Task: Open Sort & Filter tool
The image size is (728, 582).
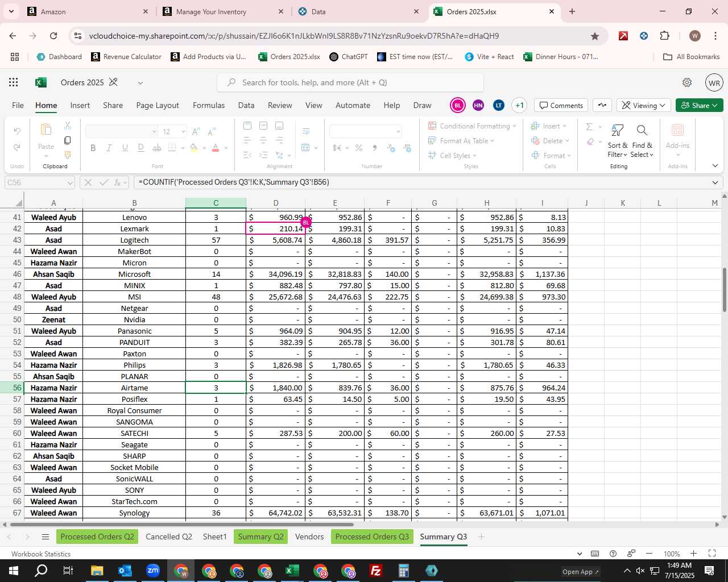Action: point(618,141)
